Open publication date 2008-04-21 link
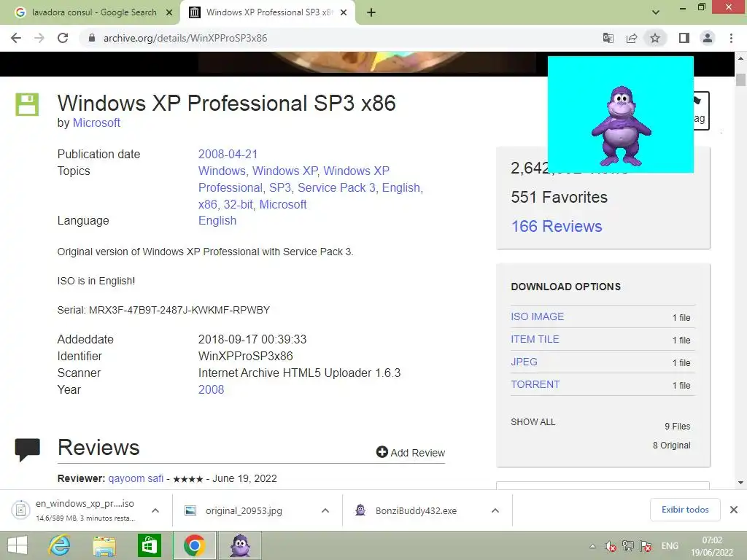 (x=228, y=155)
